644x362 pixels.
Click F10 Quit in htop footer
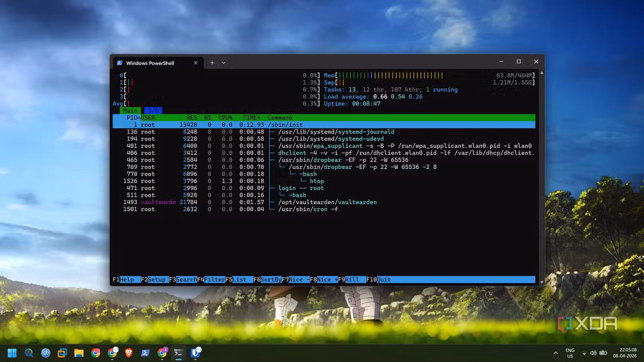tap(379, 280)
